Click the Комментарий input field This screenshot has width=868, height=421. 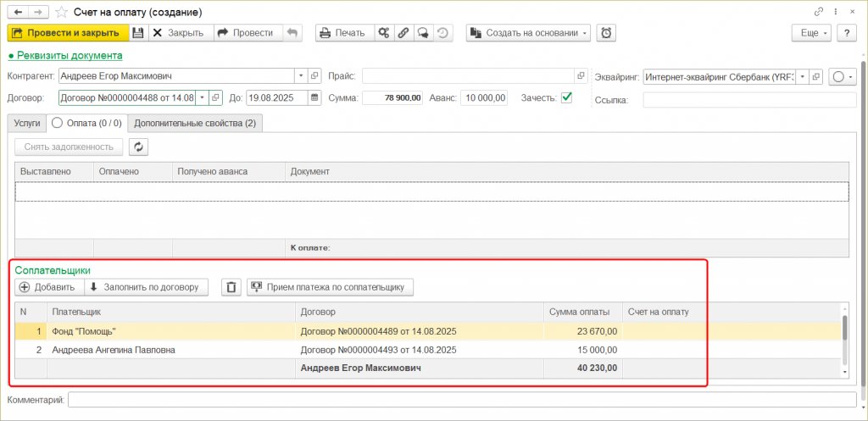click(462, 399)
